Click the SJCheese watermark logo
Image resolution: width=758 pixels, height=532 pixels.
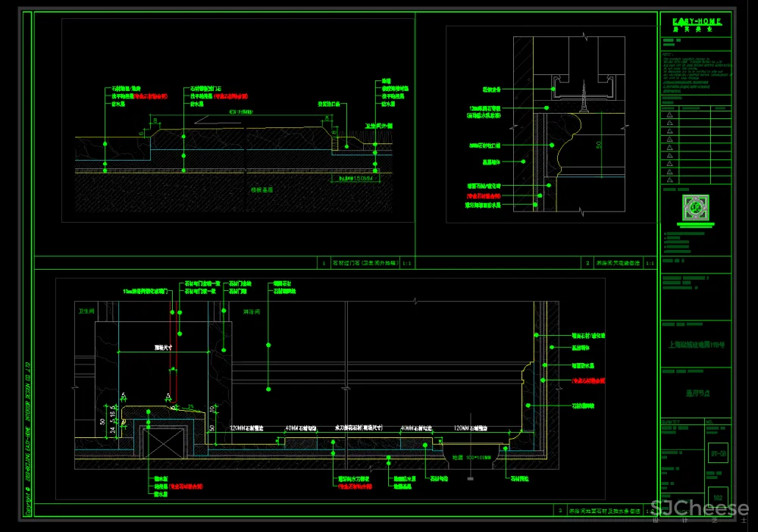701,509
